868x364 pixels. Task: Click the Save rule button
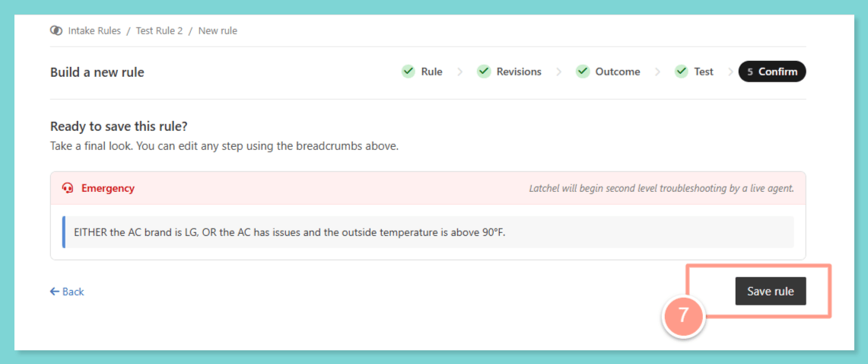click(x=770, y=292)
